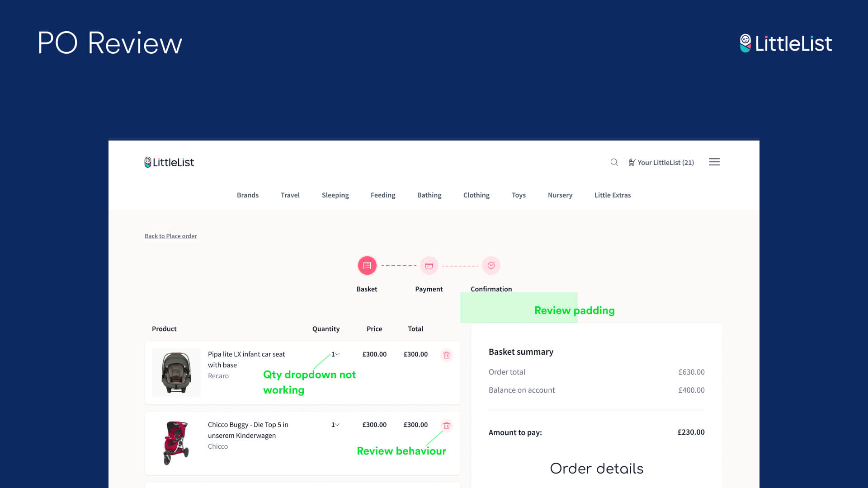This screenshot has height=488, width=868.
Task: Click the car seat product thumbnail
Action: coord(176,373)
